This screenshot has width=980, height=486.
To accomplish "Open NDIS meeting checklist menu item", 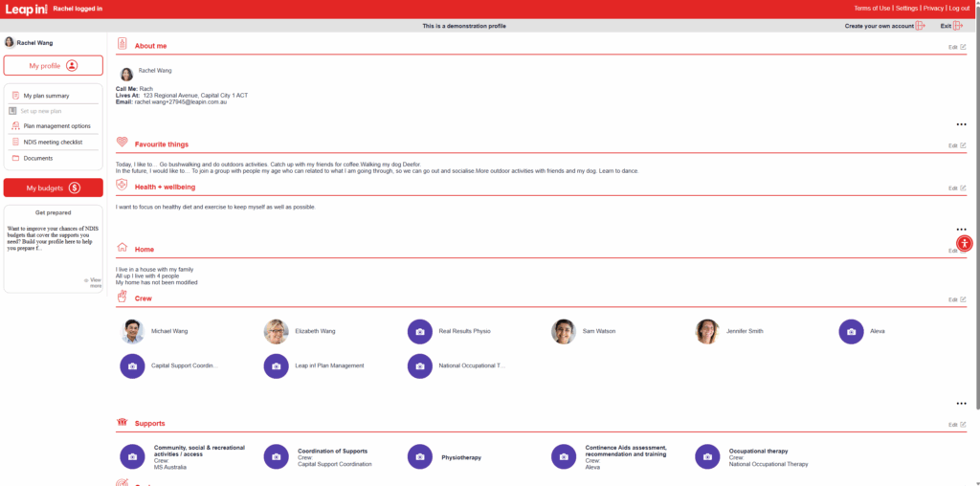I will click(x=53, y=142).
